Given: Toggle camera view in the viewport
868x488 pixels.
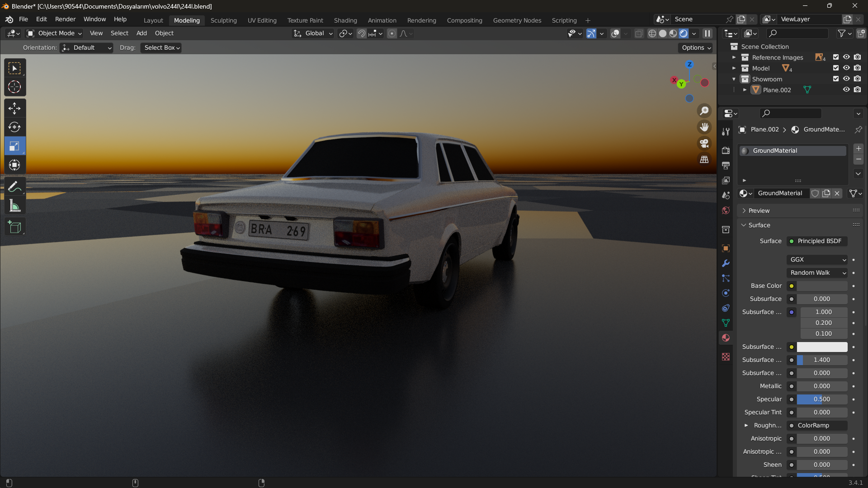Looking at the screenshot, I should tap(704, 144).
